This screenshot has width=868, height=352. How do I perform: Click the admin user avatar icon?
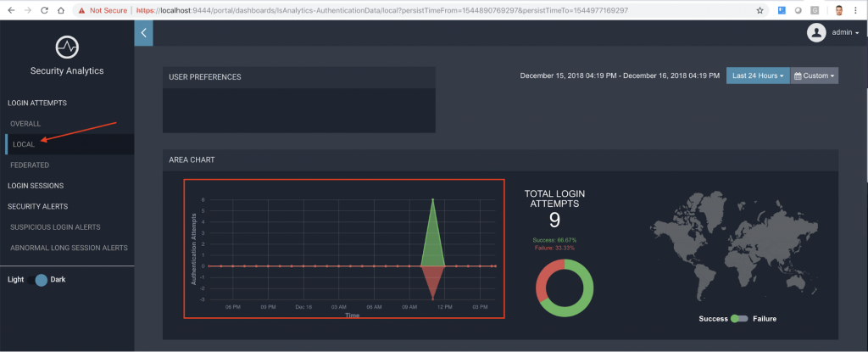[816, 32]
